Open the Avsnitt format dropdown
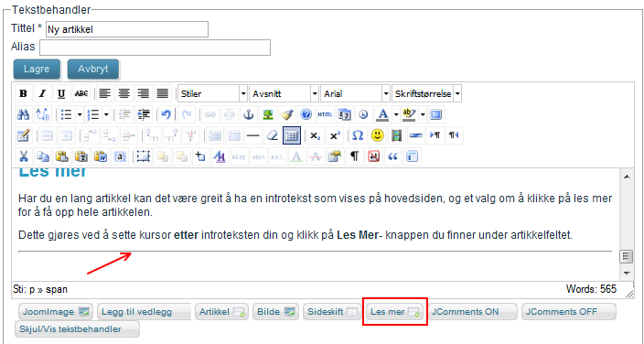This screenshot has width=644, height=344. 284,93
